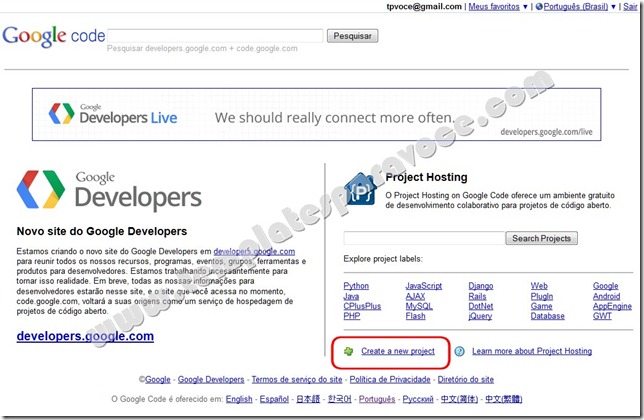Viewport: 644px width, 420px height.
Task: Click the Project Hosting heading
Action: [x=426, y=177]
